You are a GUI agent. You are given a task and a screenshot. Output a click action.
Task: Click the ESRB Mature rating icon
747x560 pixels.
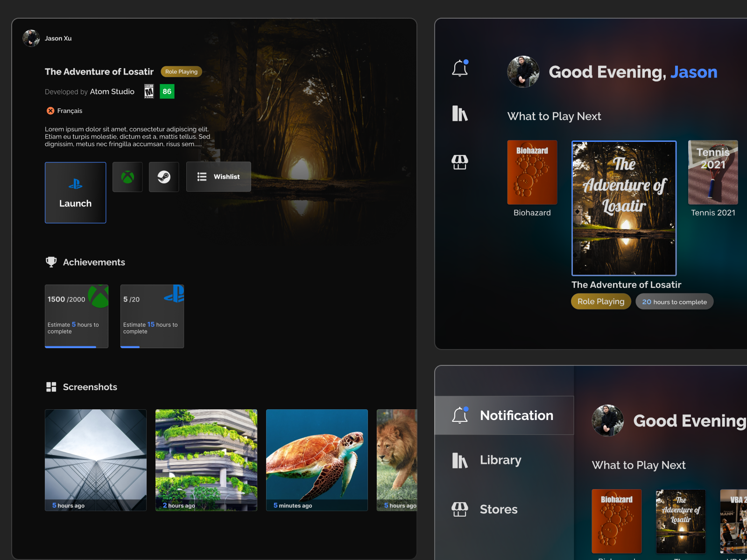coord(149,91)
